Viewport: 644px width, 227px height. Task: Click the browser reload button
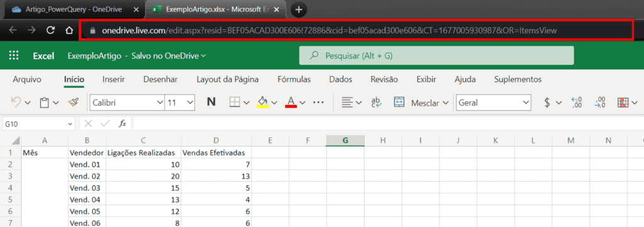50,30
